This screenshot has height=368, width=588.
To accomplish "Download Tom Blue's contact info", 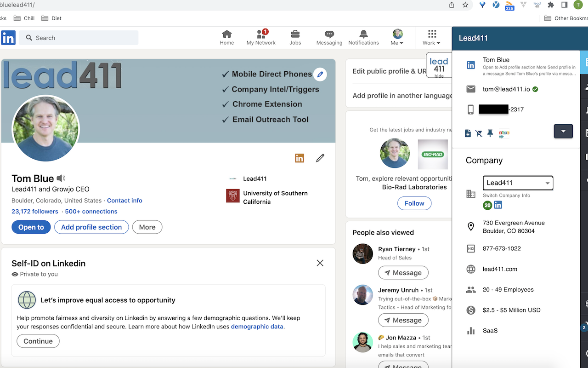I will (x=468, y=133).
